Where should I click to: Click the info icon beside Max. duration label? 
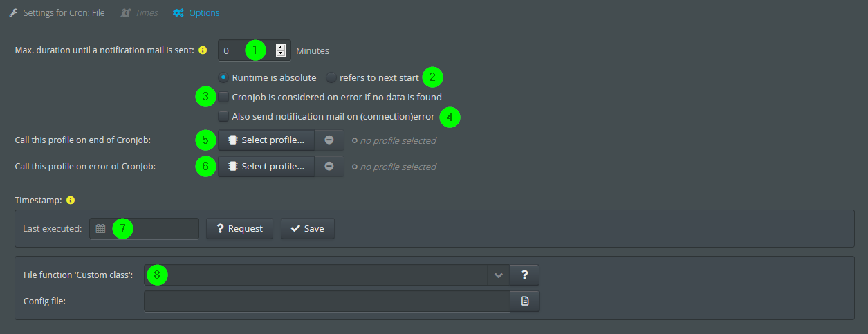click(x=203, y=50)
